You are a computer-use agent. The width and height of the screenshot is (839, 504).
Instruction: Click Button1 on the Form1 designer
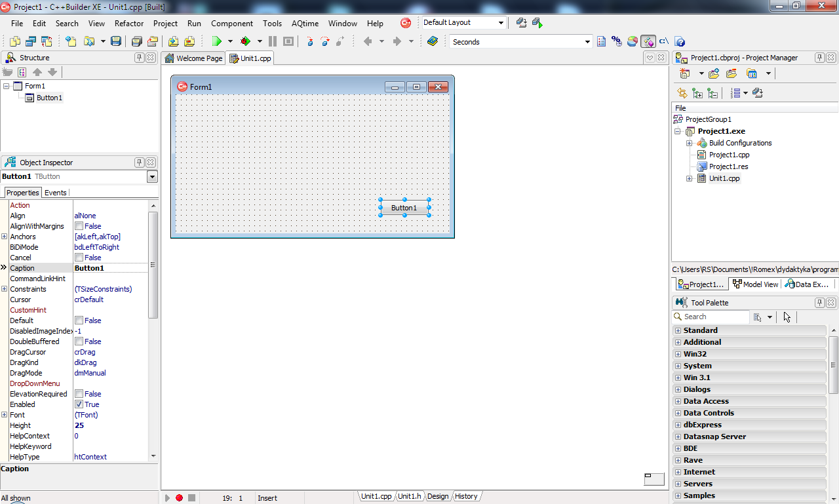click(x=404, y=208)
